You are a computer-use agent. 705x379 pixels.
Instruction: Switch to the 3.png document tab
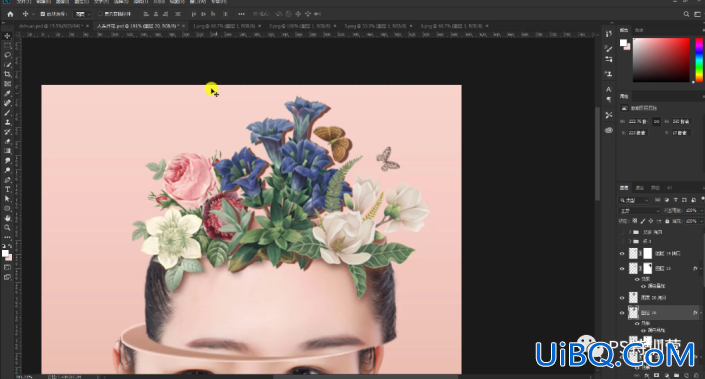click(375, 26)
